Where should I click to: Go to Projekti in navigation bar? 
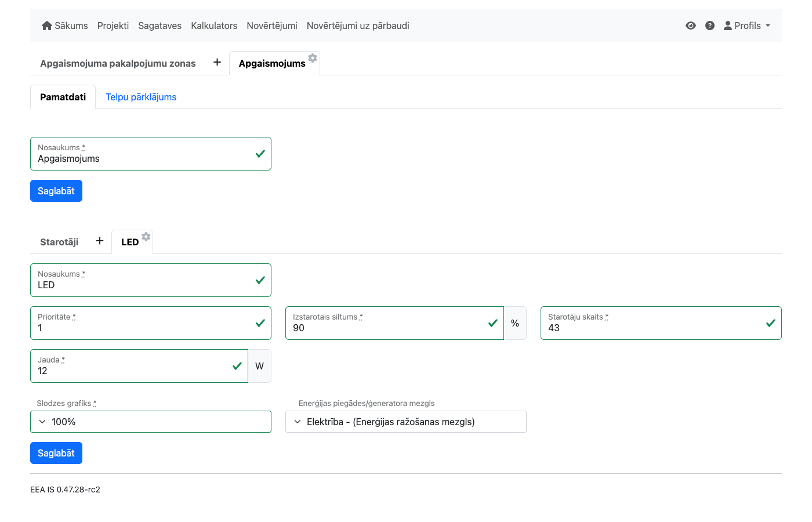tap(113, 26)
